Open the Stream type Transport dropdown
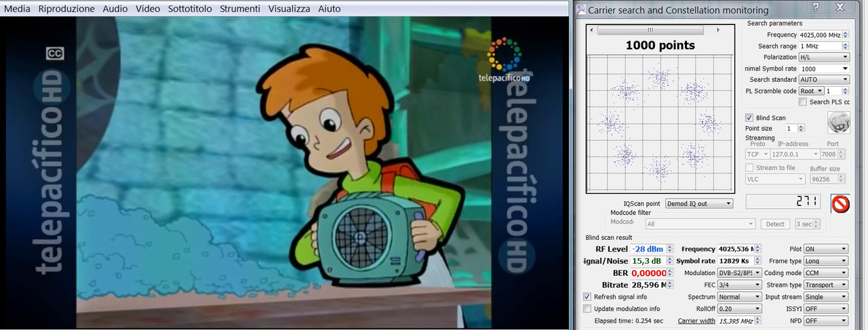 click(826, 285)
